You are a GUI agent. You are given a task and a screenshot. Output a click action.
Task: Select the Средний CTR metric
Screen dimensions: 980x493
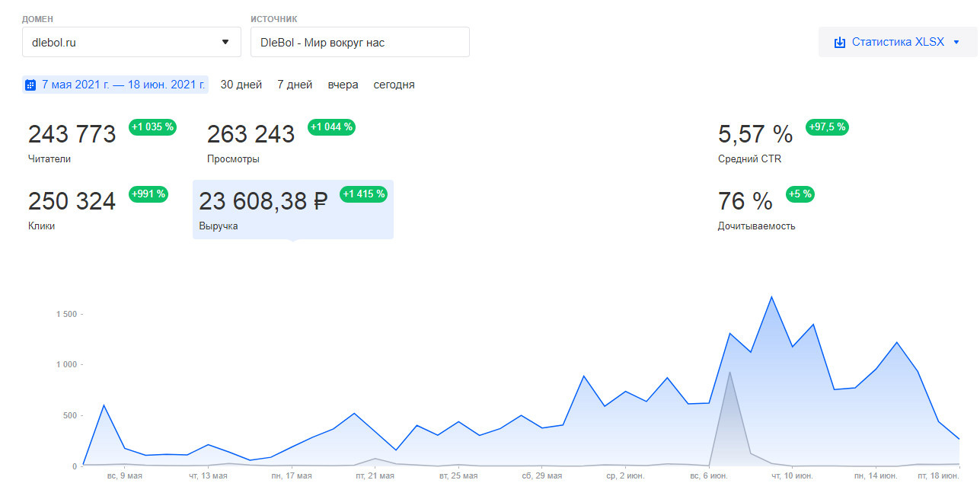(755, 142)
